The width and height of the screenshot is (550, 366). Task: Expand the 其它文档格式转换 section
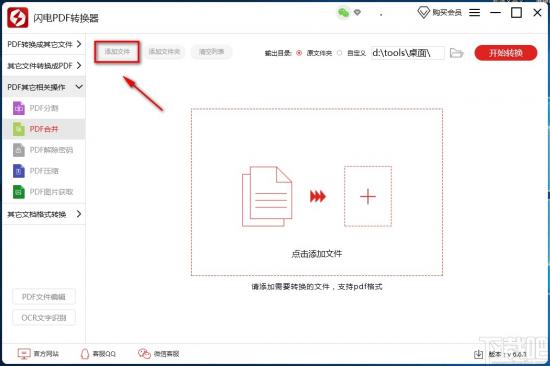point(44,214)
